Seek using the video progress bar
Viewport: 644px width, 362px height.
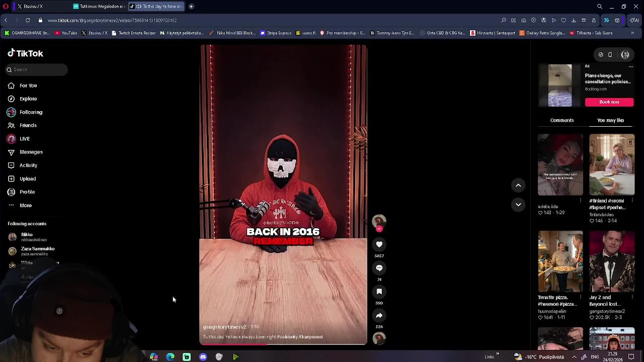(x=283, y=344)
